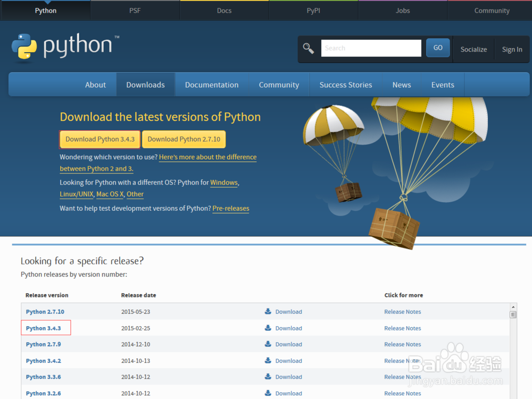Click Download text for Python 3.4.3
The image size is (532, 399).
(289, 328)
